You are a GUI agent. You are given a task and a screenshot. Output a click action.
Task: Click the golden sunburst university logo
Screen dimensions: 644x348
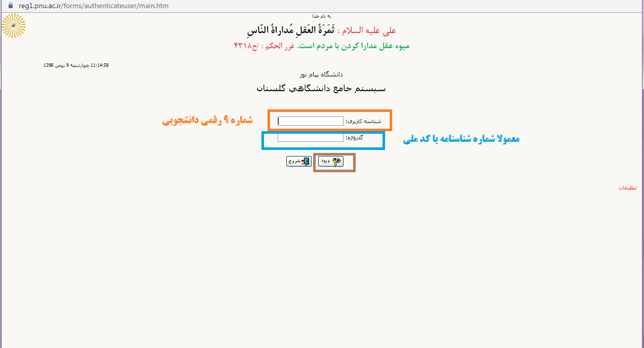click(14, 26)
